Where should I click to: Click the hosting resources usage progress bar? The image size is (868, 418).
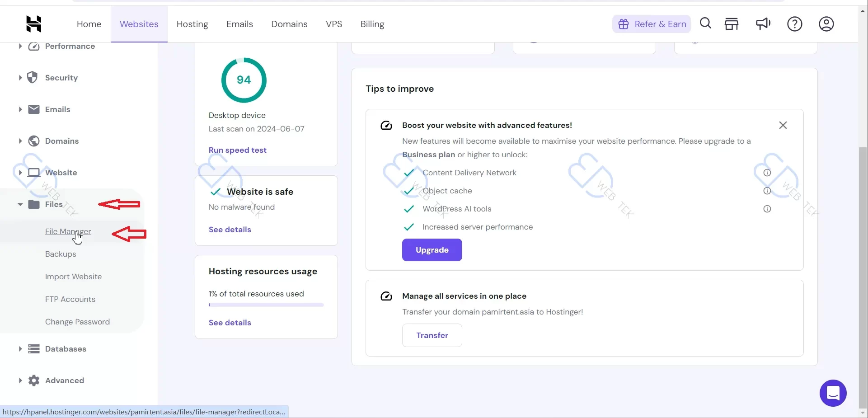(x=266, y=305)
